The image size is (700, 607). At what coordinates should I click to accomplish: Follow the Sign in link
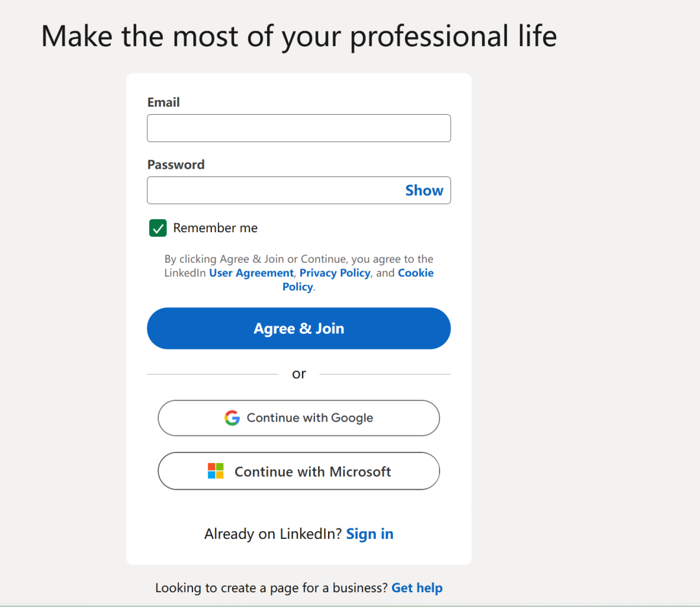coord(369,534)
